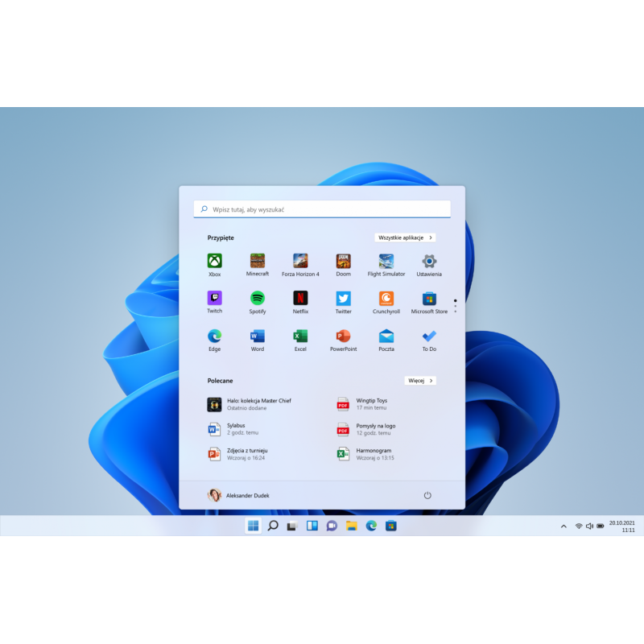Open the Xbox app

(214, 265)
